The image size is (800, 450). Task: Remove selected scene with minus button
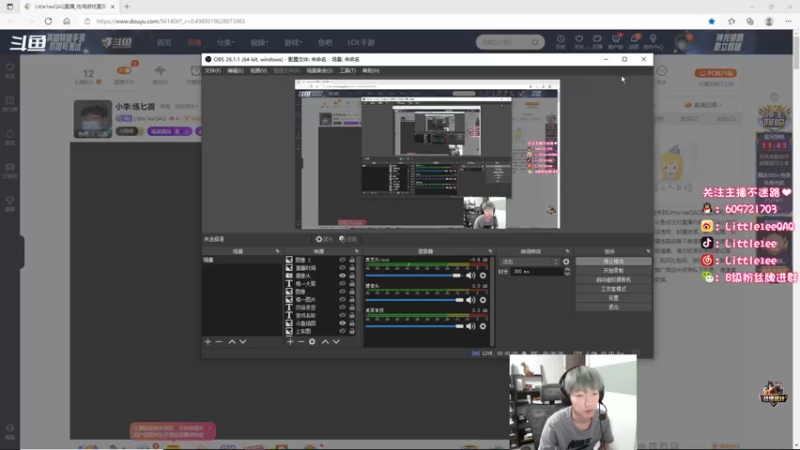pyautogui.click(x=219, y=341)
